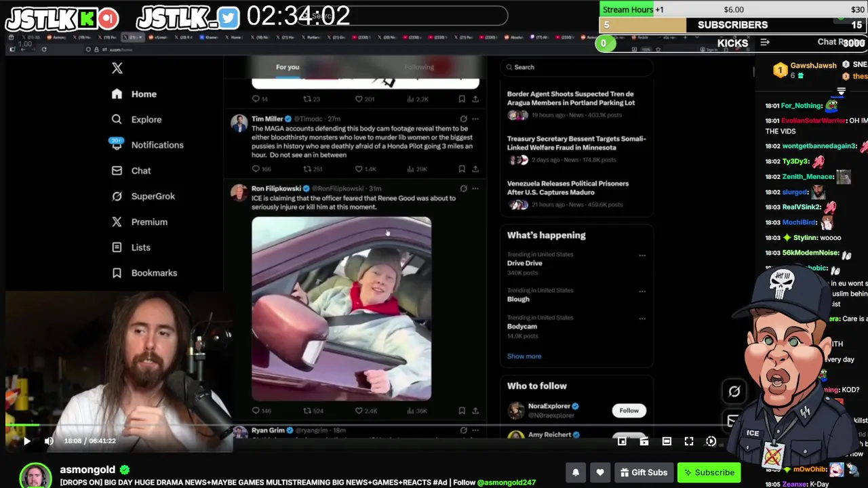Go to Home in X sidebar

pos(134,94)
